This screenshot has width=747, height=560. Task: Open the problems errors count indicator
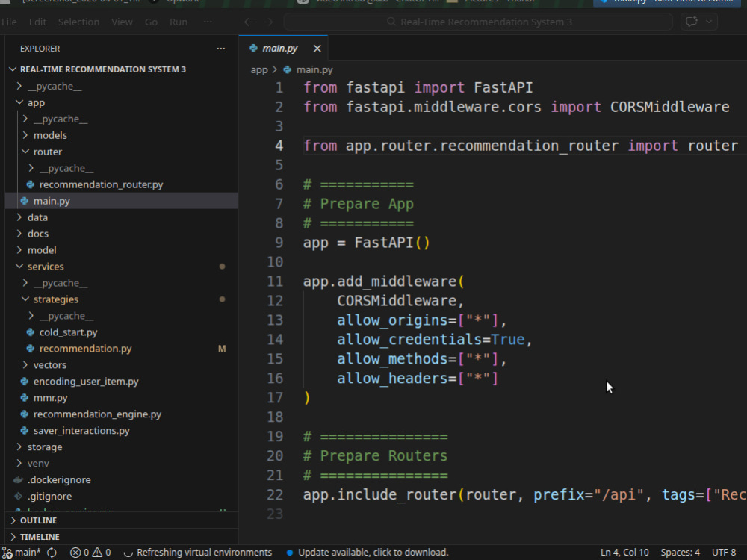coord(80,553)
